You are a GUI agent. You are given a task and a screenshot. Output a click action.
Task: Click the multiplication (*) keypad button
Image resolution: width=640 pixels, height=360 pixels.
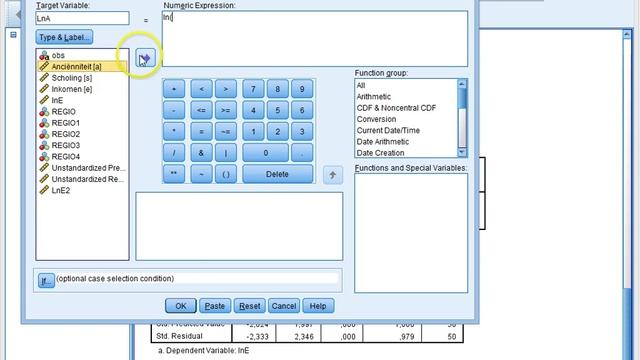click(x=174, y=131)
